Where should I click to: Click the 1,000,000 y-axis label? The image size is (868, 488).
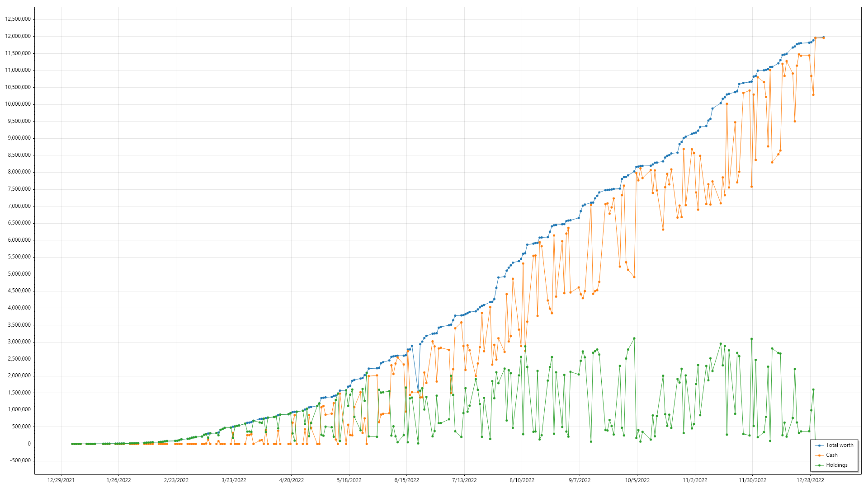pyautogui.click(x=19, y=409)
